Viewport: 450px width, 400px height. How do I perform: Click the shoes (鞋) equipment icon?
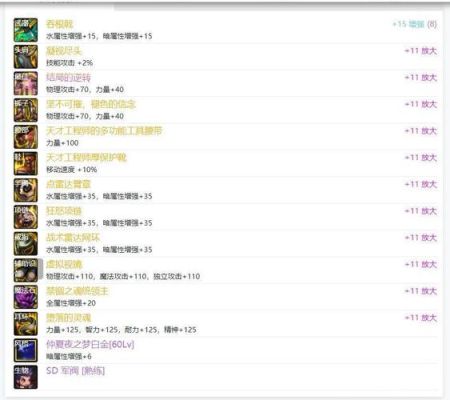click(x=26, y=163)
